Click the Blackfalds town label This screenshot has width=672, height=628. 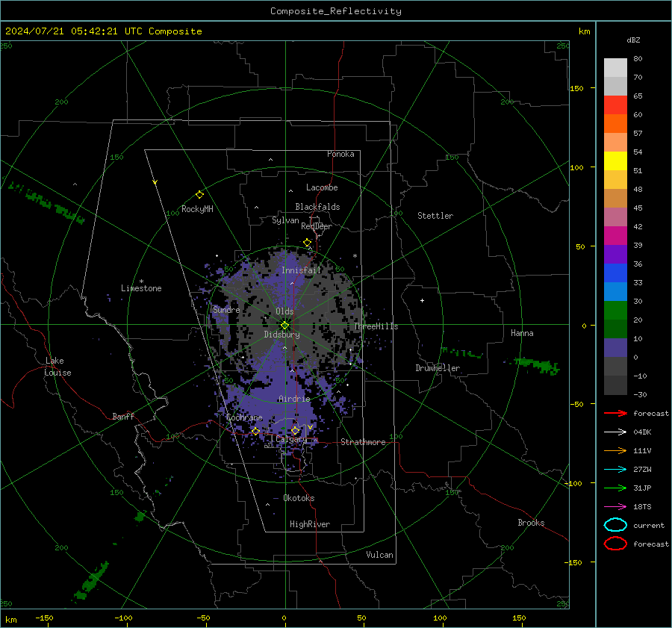317,207
